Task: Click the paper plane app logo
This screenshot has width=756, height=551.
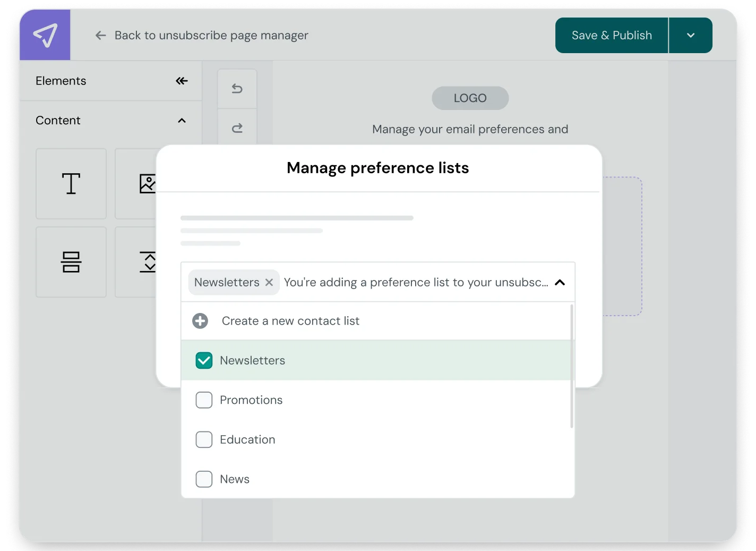Action: pyautogui.click(x=45, y=35)
